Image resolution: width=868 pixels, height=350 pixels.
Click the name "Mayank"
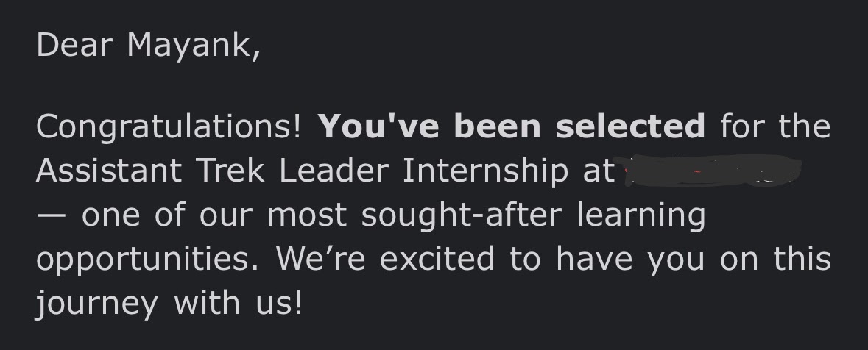(193, 46)
